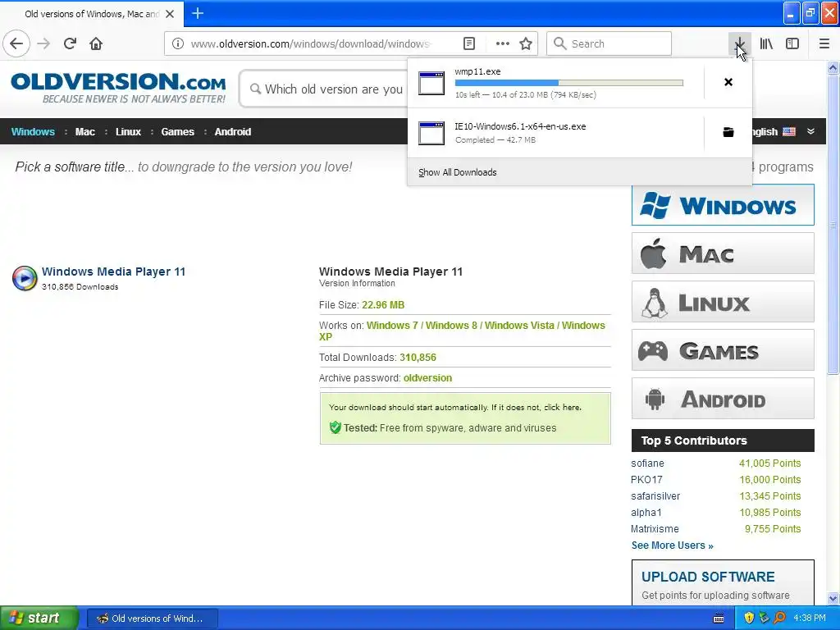Click the Old versions of Wind taskbar button
The image size is (840, 630).
(x=153, y=619)
